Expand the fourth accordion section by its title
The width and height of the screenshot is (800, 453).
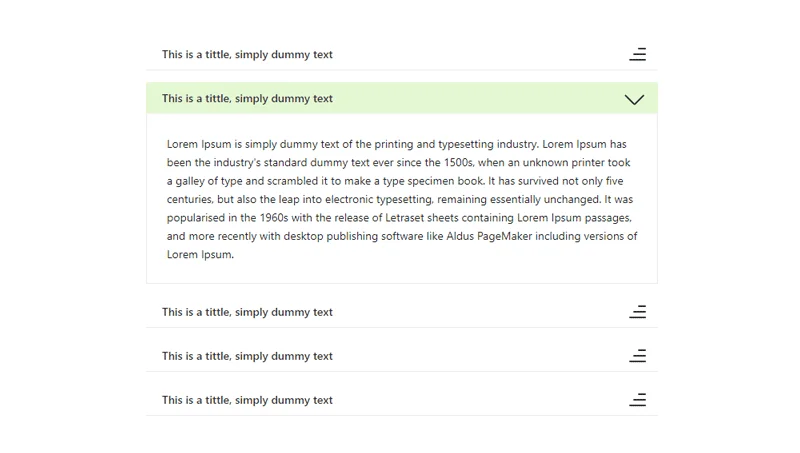(x=247, y=356)
